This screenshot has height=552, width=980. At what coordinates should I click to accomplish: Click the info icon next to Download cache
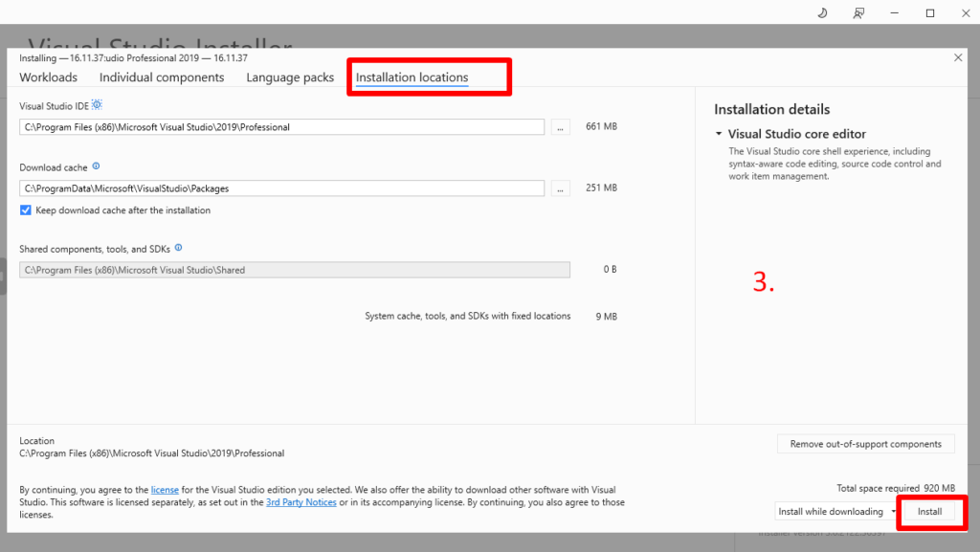click(96, 166)
